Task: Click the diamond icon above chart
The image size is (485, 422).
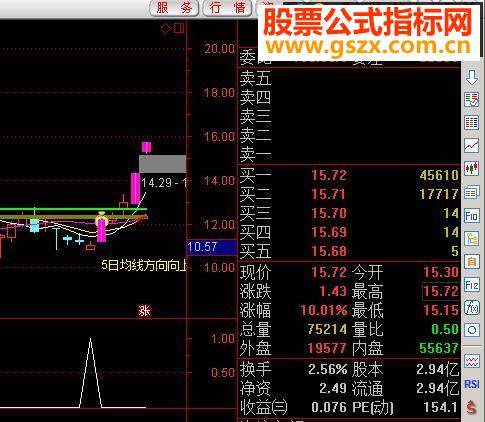Action: pos(165,29)
